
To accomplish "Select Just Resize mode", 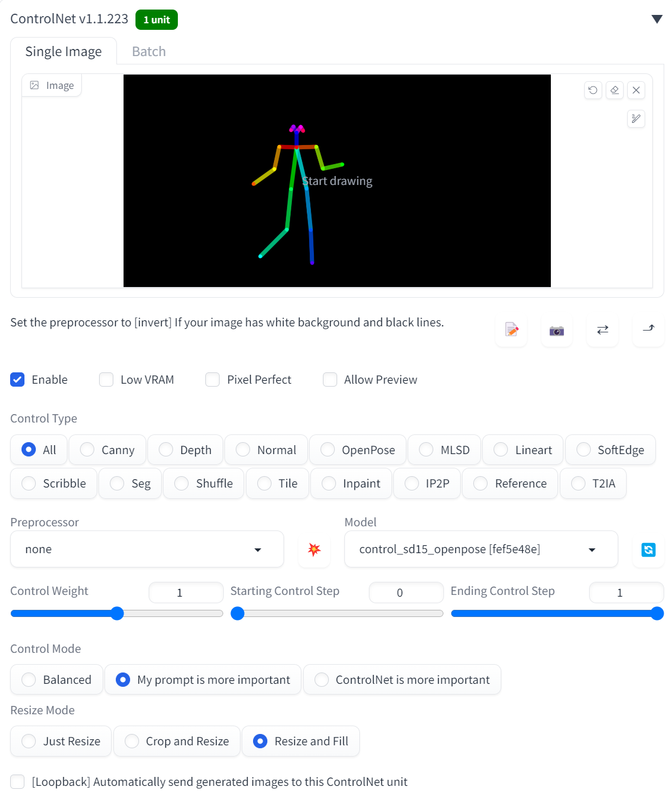I will coord(61,741).
